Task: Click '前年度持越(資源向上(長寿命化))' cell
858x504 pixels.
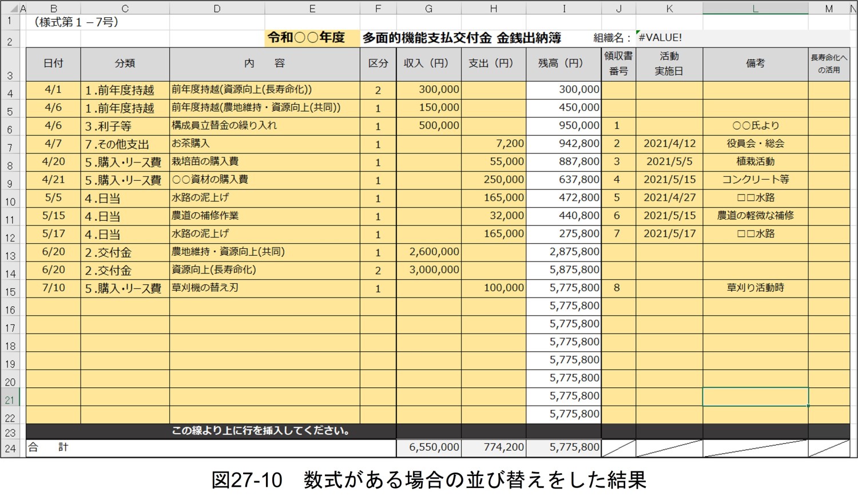Action: pos(265,90)
